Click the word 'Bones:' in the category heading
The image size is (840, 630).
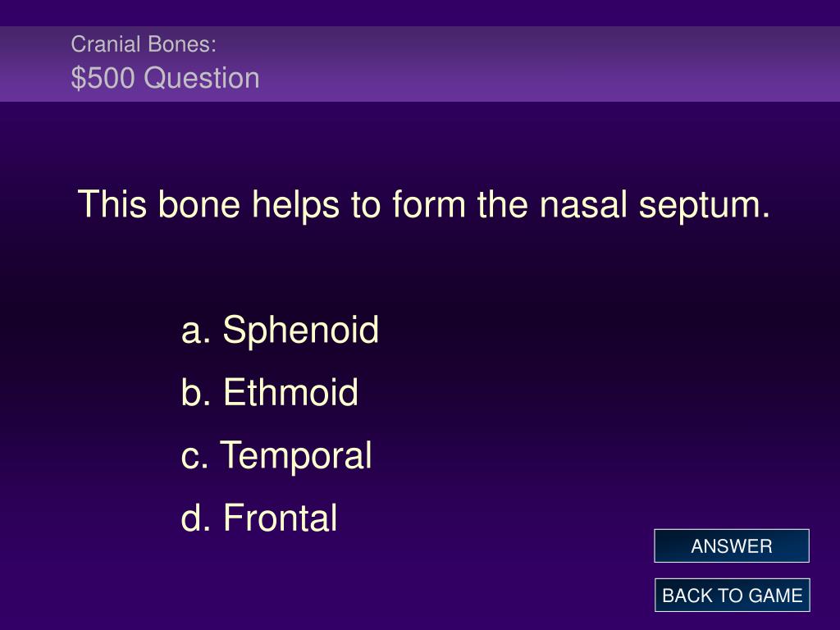(181, 44)
